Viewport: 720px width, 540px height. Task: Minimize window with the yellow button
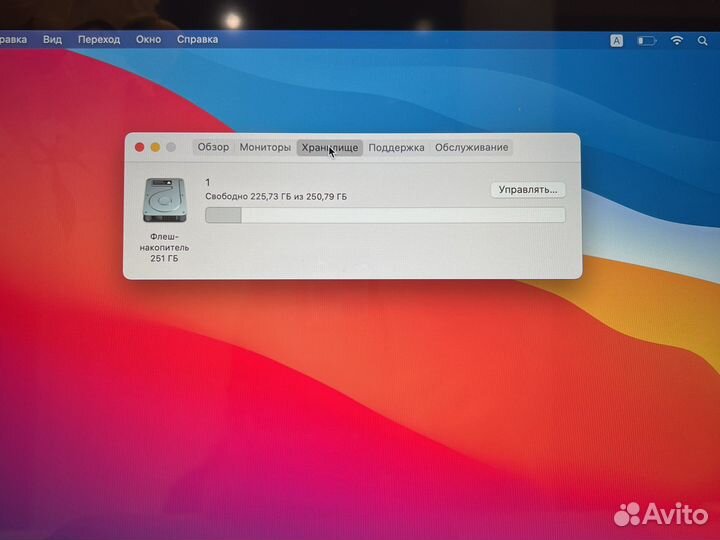tap(155, 147)
